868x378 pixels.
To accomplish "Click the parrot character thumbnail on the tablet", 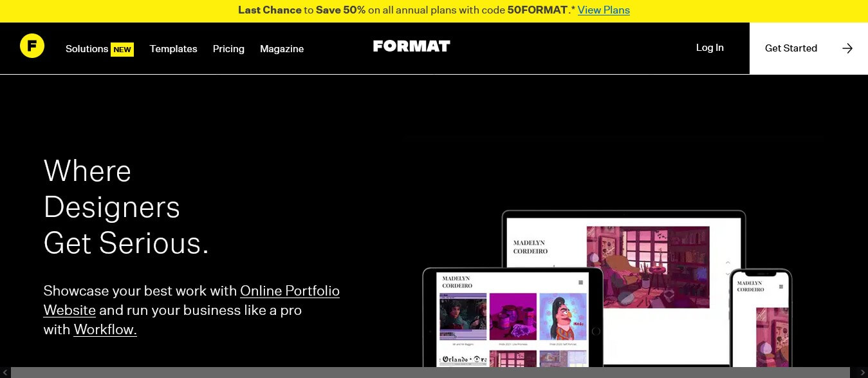I will click(563, 317).
